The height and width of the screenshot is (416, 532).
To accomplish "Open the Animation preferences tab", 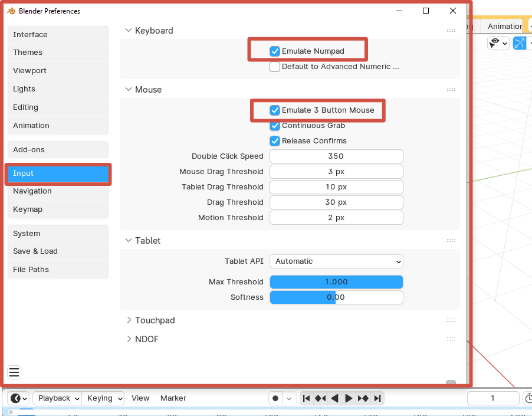I will tap(58, 126).
